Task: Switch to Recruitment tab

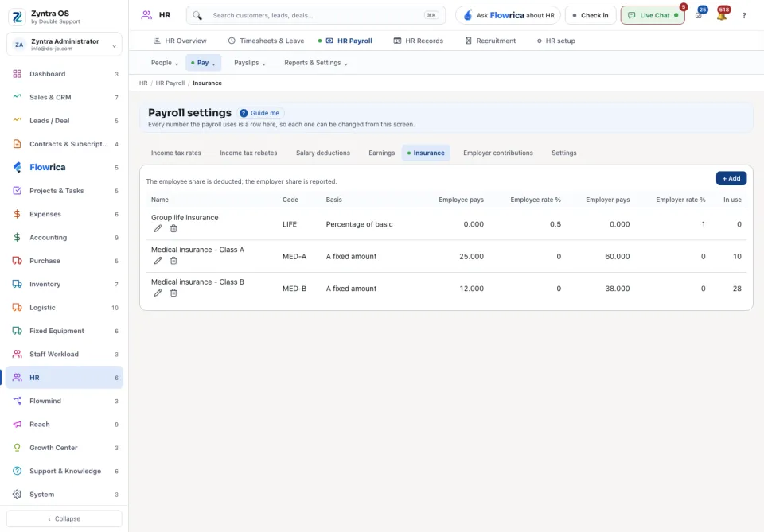Action: (490, 41)
